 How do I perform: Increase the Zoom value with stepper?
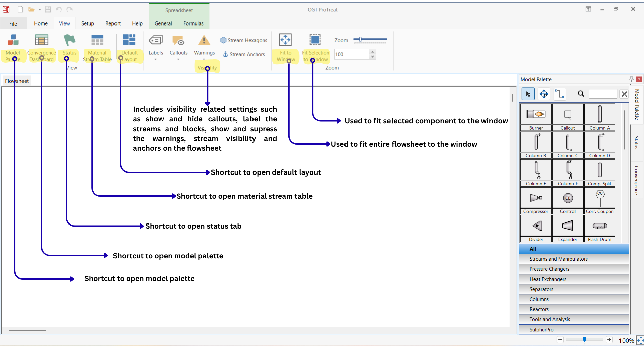pyautogui.click(x=372, y=52)
